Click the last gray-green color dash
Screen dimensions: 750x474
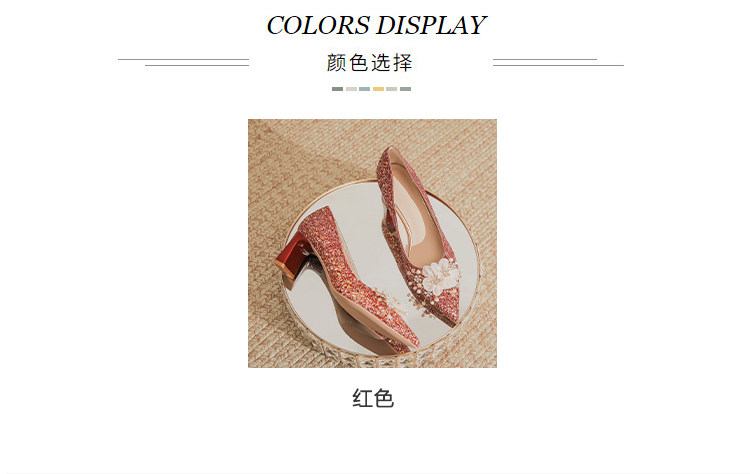click(405, 89)
